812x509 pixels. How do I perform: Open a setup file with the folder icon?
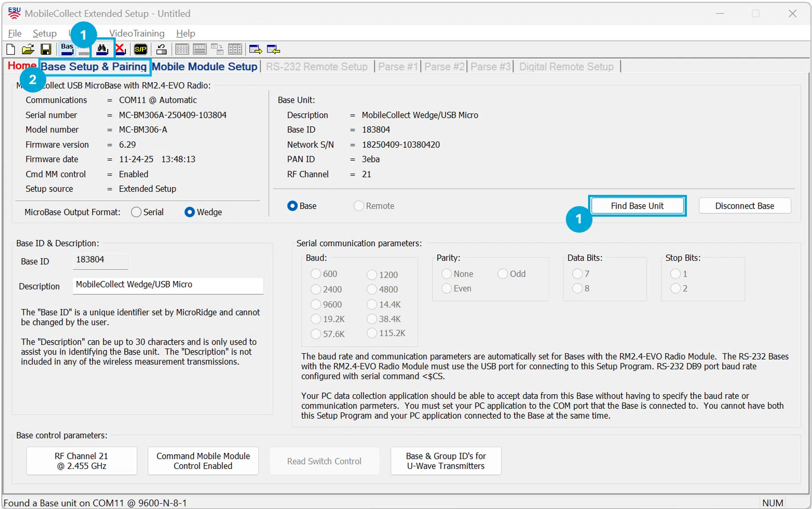pos(28,49)
